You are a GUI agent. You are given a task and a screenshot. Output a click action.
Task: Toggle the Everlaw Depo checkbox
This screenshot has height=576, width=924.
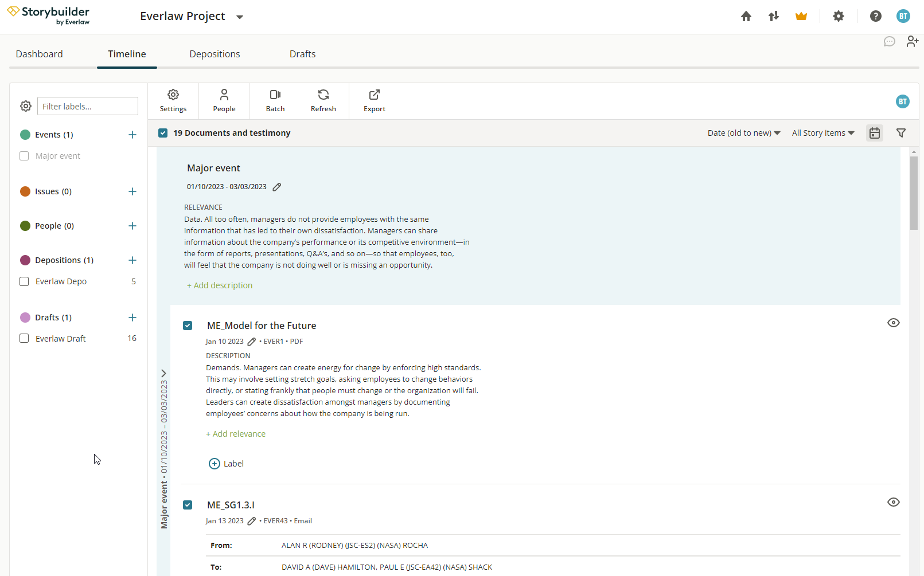24,281
